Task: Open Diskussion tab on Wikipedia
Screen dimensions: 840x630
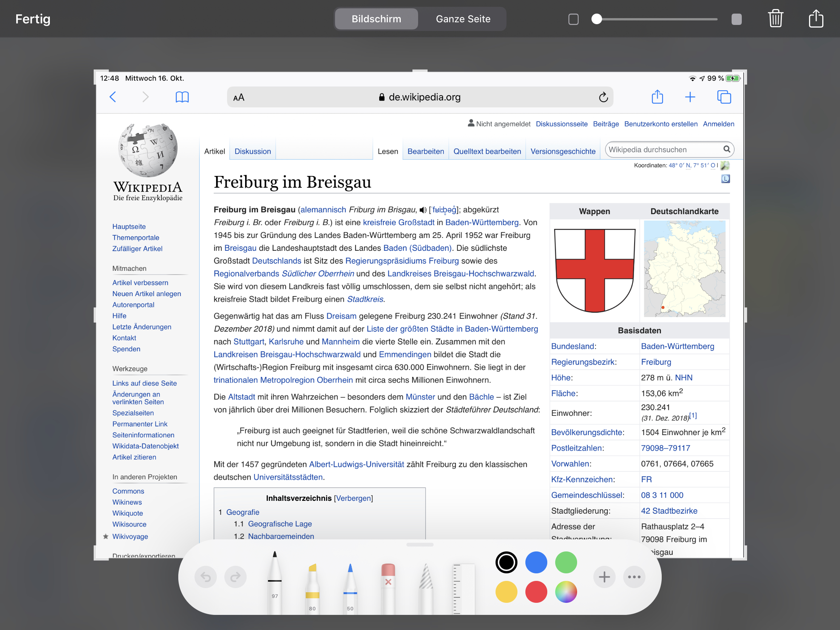Action: pos(253,151)
